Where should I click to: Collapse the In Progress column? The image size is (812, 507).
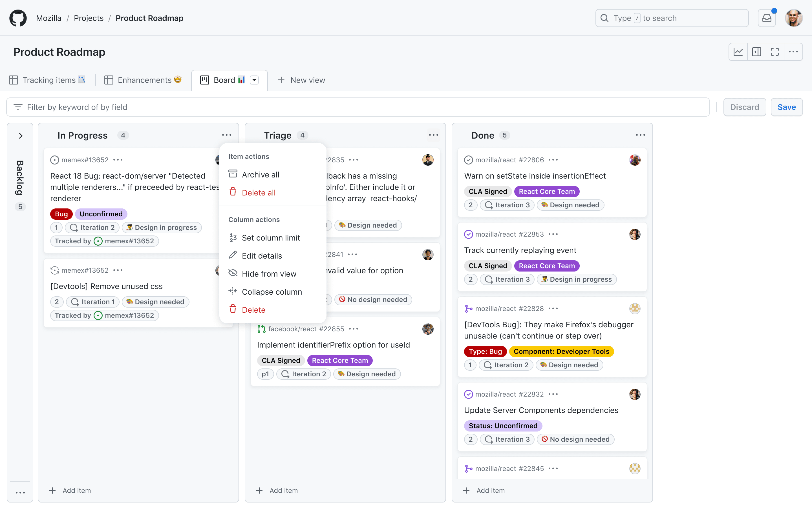click(272, 292)
